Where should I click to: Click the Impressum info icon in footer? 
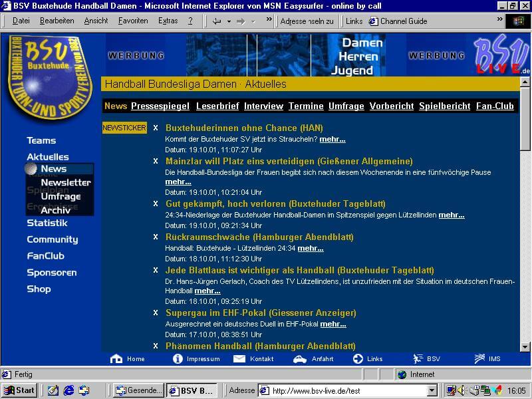(x=178, y=358)
